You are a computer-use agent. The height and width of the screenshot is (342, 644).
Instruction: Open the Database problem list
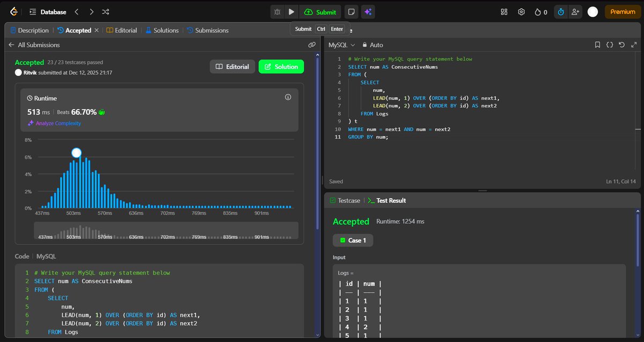48,12
